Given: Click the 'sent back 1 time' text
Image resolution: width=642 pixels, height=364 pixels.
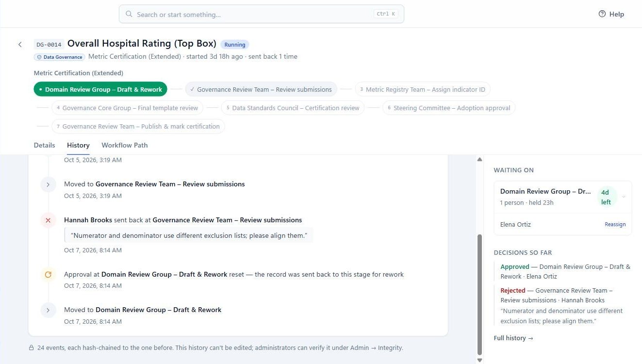Looking at the screenshot, I should click(273, 57).
